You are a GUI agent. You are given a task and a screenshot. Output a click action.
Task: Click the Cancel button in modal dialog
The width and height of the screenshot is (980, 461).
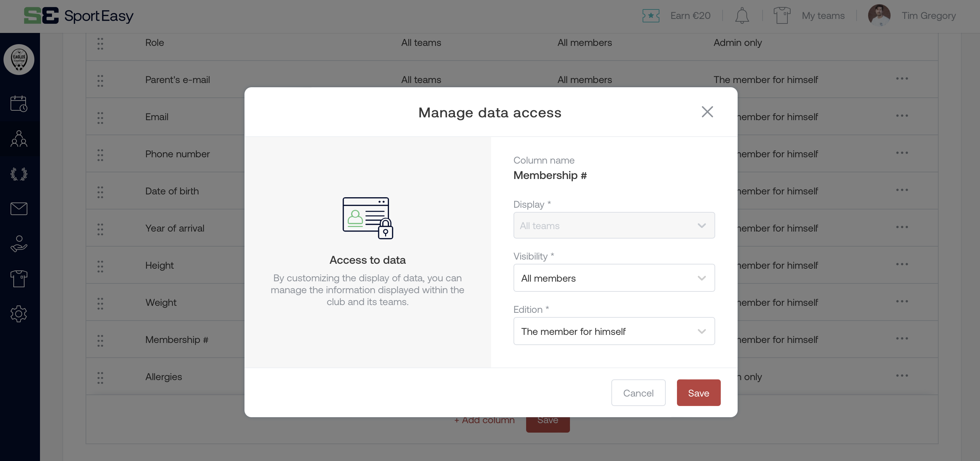[x=638, y=392]
